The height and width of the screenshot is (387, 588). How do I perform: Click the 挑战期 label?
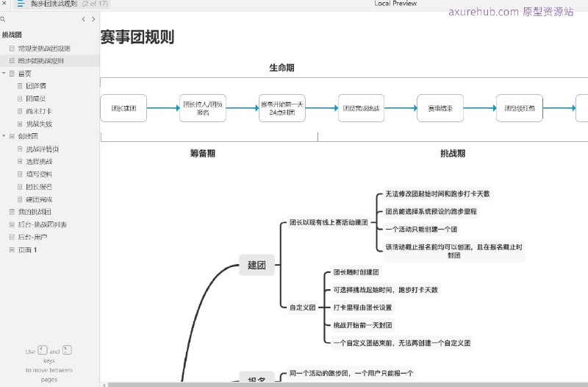453,153
